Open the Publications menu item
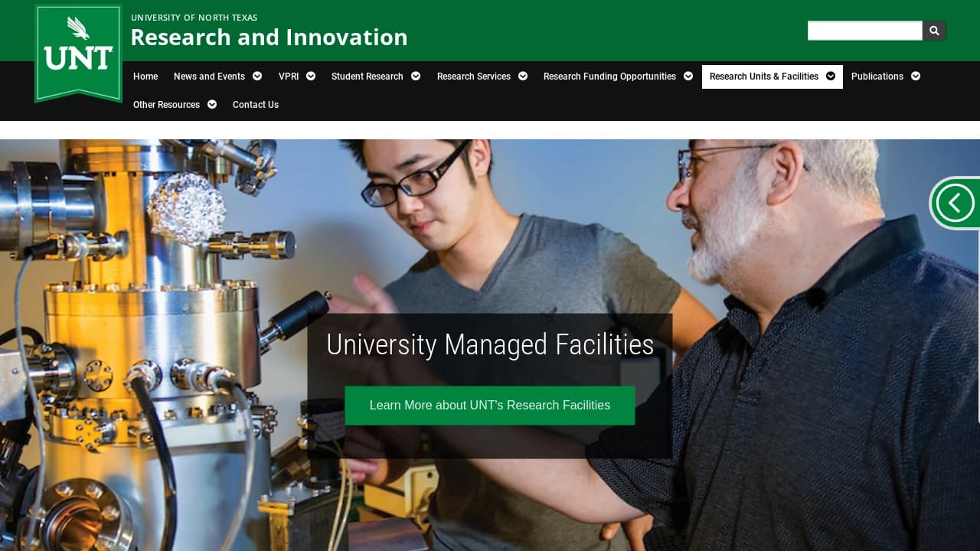The image size is (980, 551). pyautogui.click(x=877, y=77)
